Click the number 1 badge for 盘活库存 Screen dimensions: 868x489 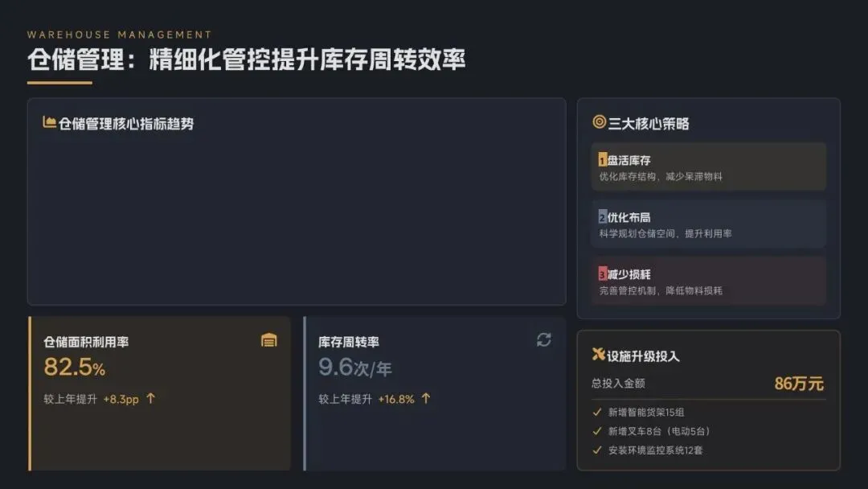click(x=603, y=161)
